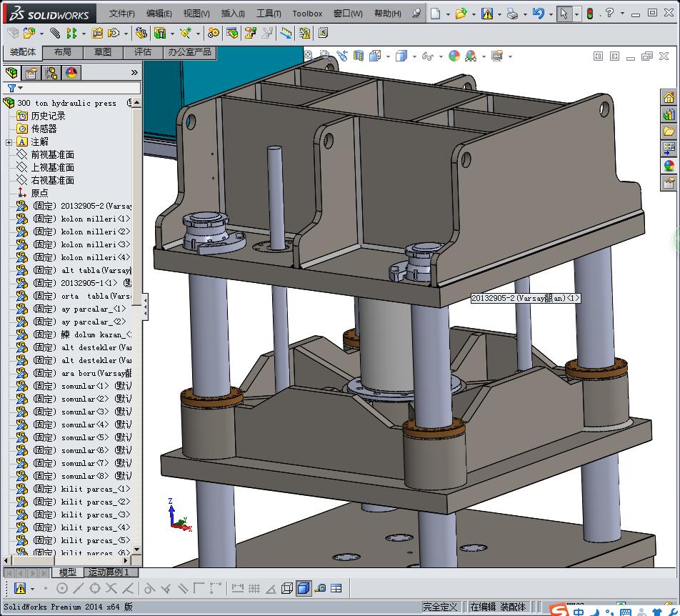Expand the 注解 annotations folder
The height and width of the screenshot is (616, 680).
9,142
